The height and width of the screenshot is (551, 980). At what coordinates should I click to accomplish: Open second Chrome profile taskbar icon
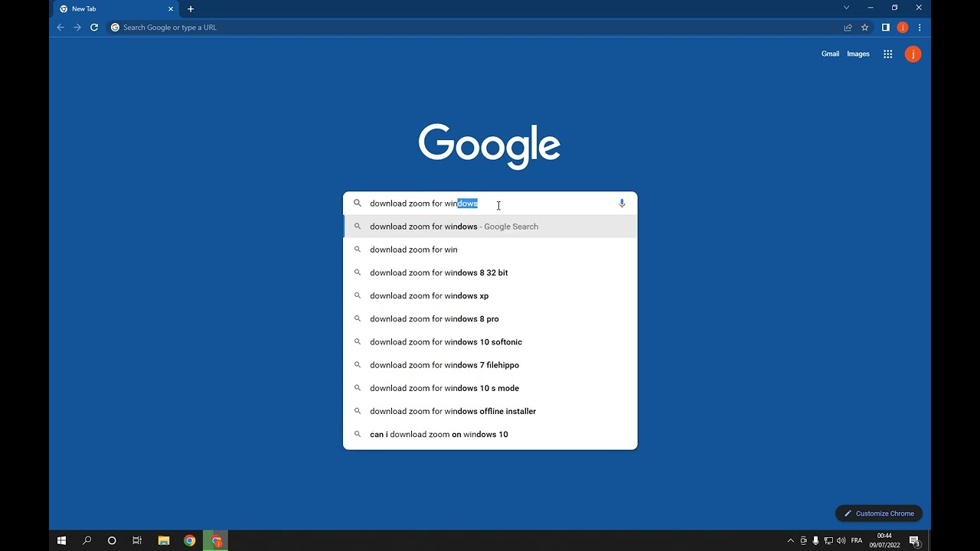(x=217, y=540)
